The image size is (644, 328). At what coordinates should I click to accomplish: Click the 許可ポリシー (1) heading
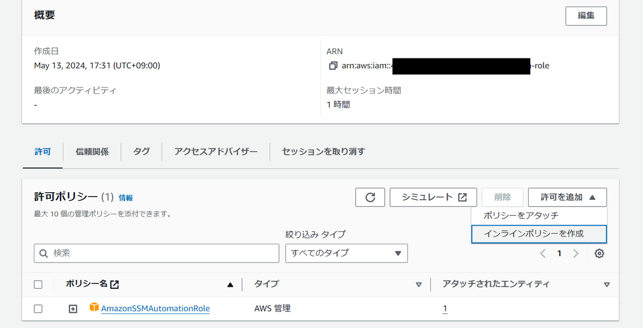pos(74,197)
